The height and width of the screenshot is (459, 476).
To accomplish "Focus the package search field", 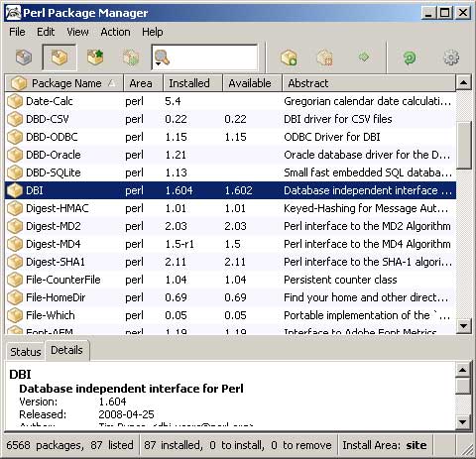I will click(213, 57).
